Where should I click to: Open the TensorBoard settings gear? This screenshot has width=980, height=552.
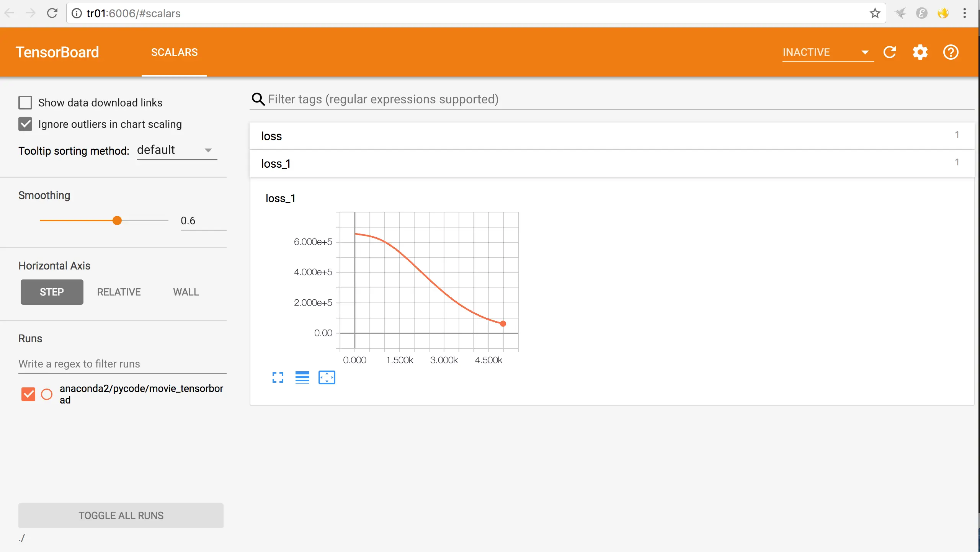point(920,52)
